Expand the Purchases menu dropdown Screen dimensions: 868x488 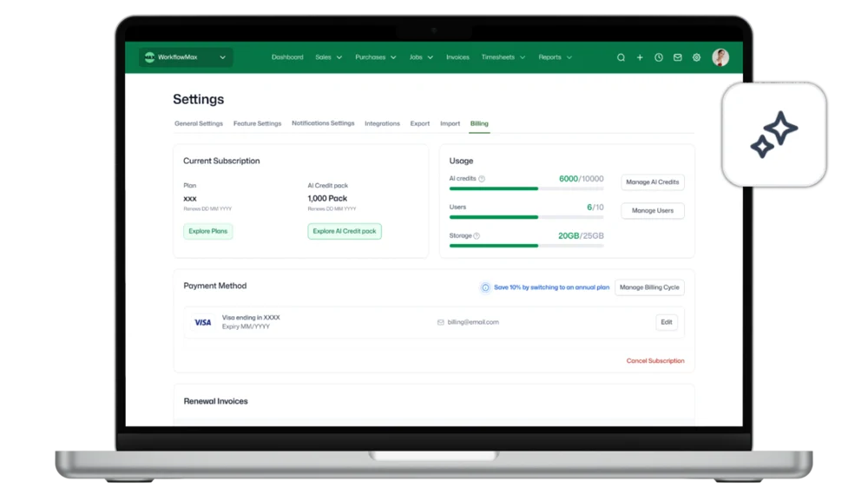(376, 57)
